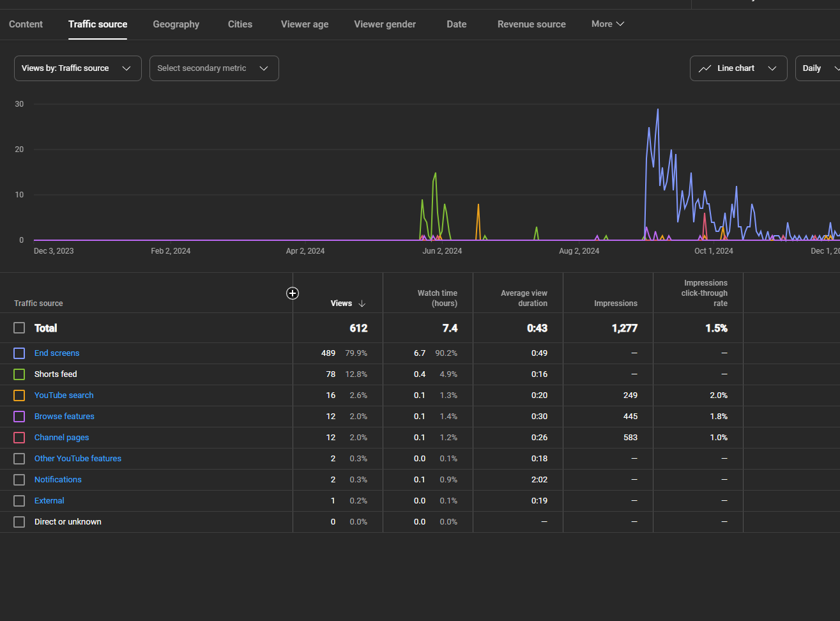The width and height of the screenshot is (840, 621).
Task: Click the Notifications average duration 2:02
Action: tap(539, 480)
